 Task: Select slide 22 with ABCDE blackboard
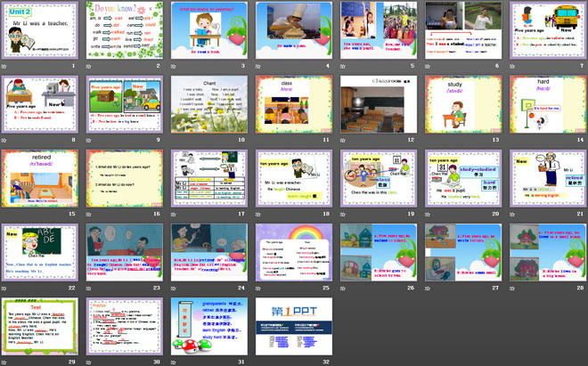[x=40, y=252]
